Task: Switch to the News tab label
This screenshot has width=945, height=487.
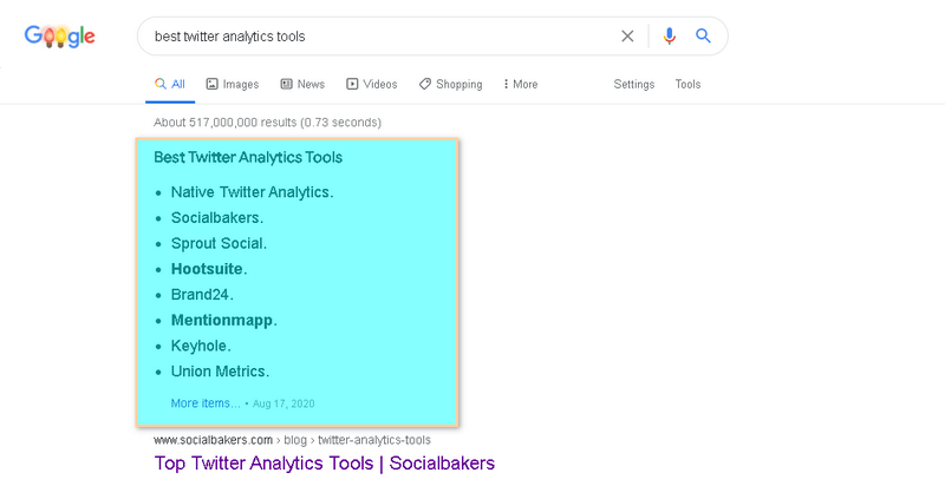Action: click(x=311, y=84)
